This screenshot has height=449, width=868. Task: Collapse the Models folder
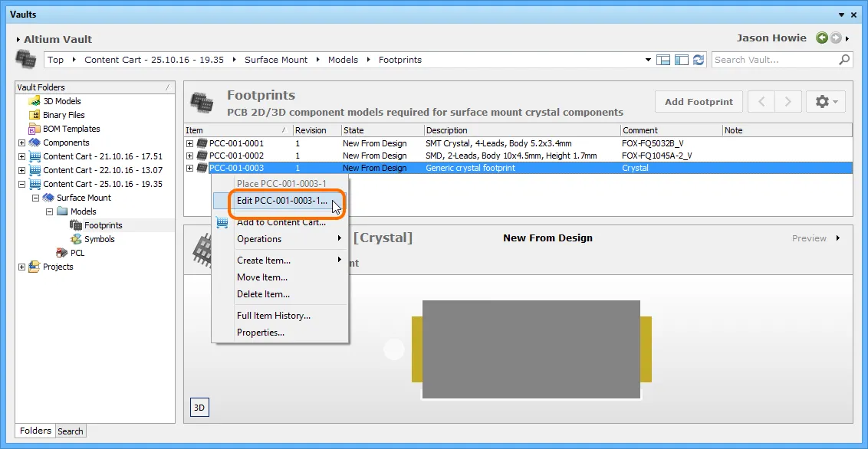click(49, 211)
